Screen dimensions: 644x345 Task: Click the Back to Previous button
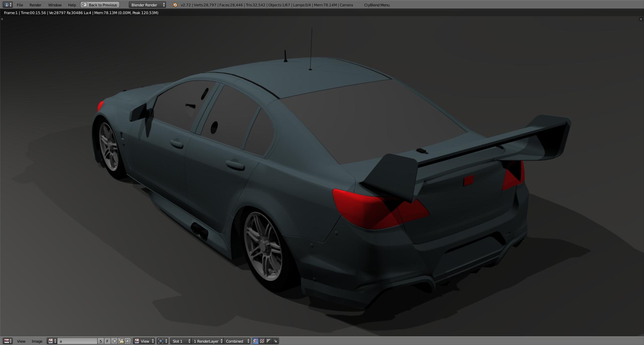coord(100,5)
